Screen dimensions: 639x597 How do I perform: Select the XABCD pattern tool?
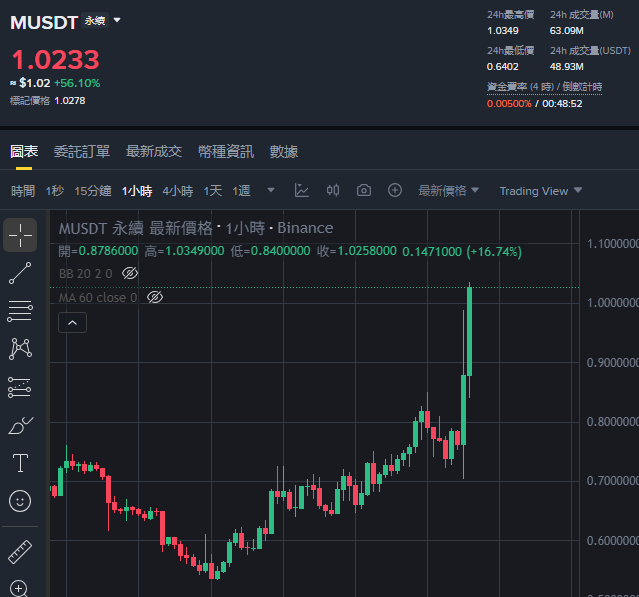[20, 349]
